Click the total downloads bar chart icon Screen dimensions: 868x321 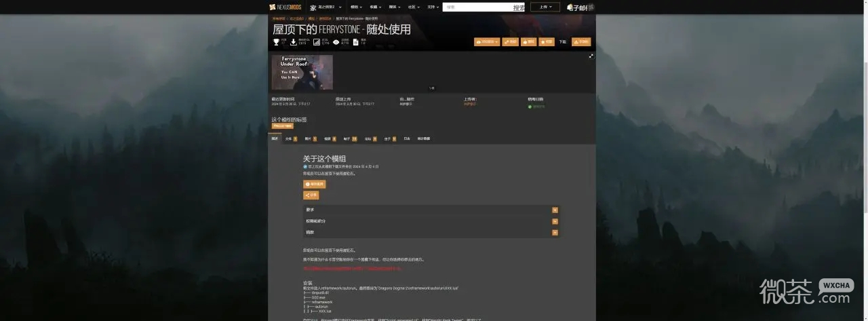point(316,41)
